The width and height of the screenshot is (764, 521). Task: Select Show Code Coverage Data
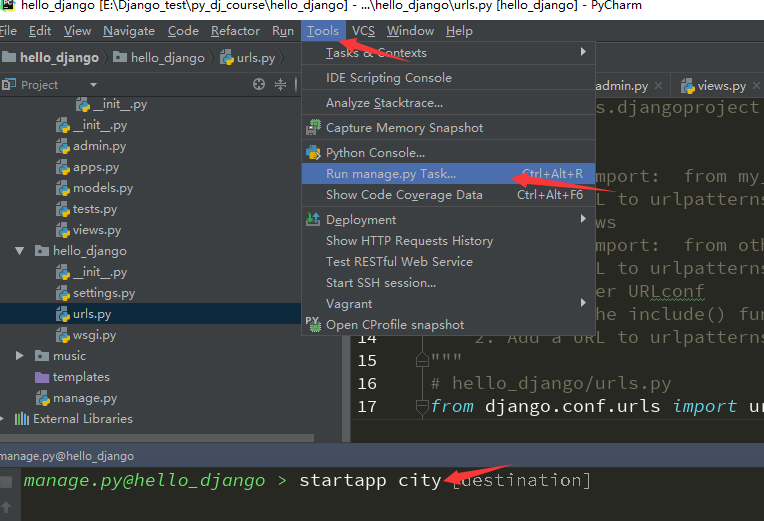pyautogui.click(x=448, y=195)
